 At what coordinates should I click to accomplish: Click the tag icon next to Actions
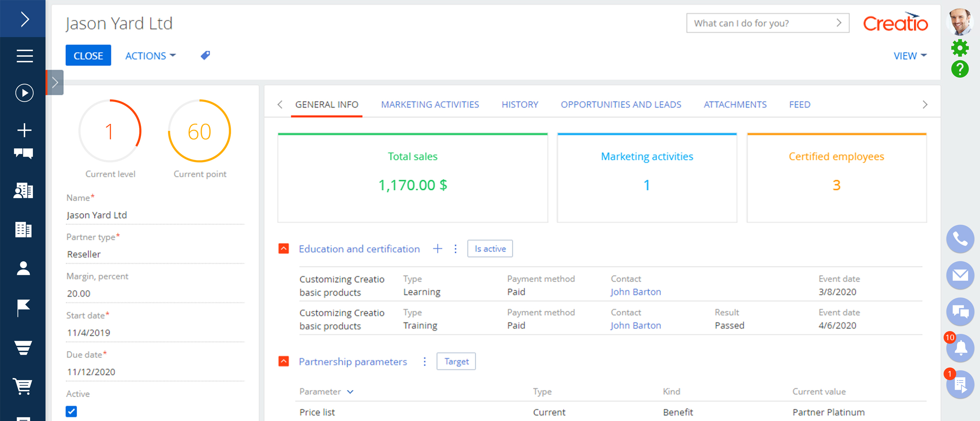[x=205, y=55]
